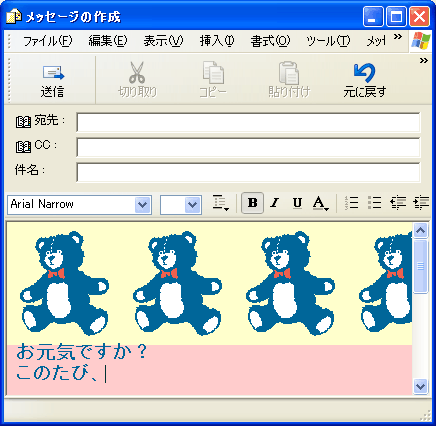
Task: Open the font color A button
Action: 320,203
